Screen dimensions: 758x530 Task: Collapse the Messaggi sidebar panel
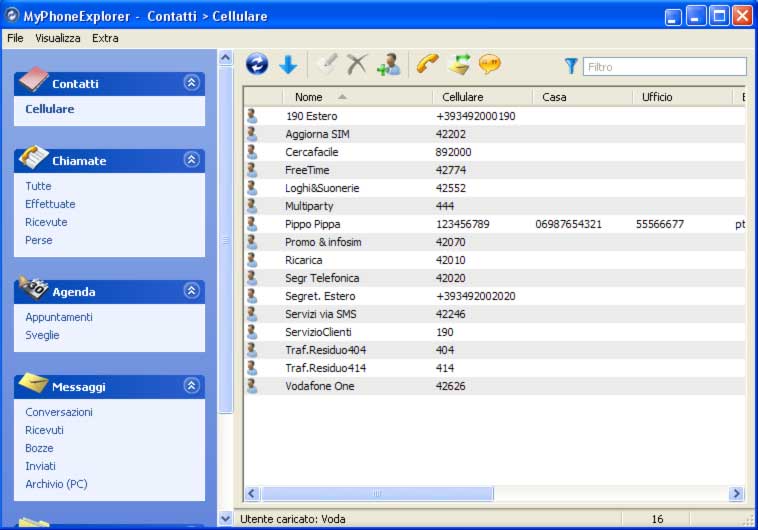click(x=191, y=386)
